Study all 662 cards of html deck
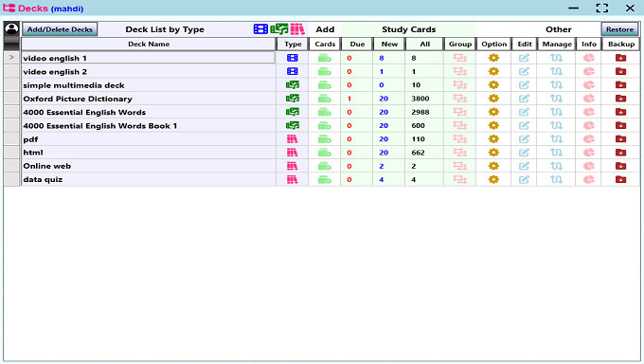 point(418,153)
